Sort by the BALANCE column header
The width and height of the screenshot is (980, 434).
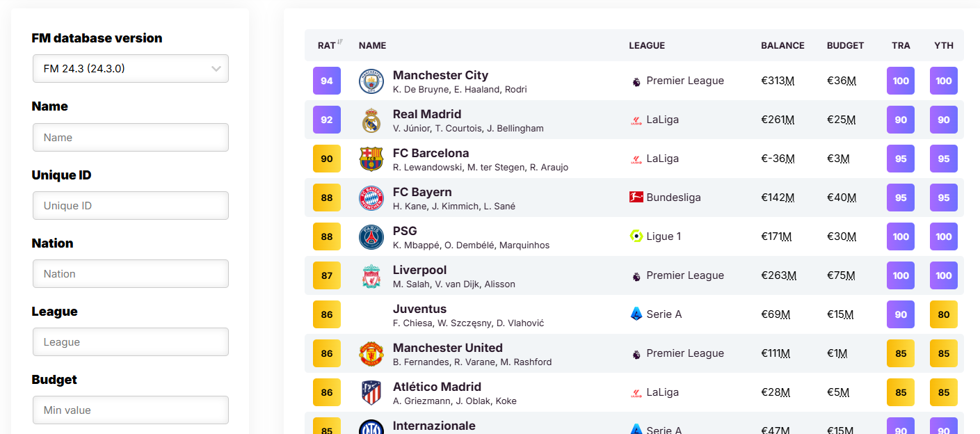tap(782, 45)
